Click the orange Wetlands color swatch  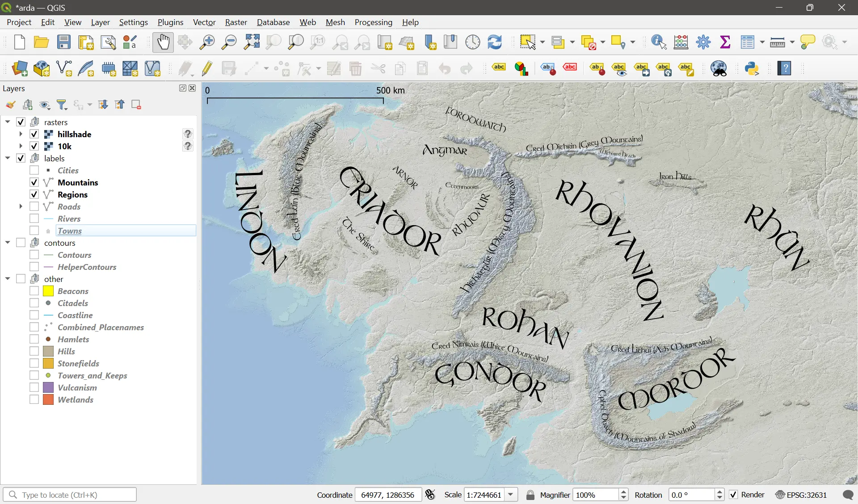48,399
